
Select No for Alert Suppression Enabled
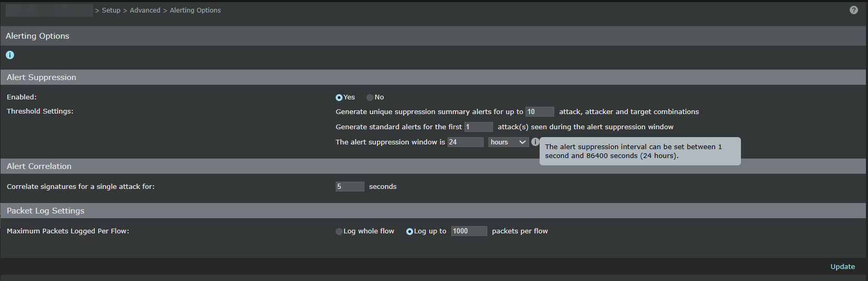point(370,97)
